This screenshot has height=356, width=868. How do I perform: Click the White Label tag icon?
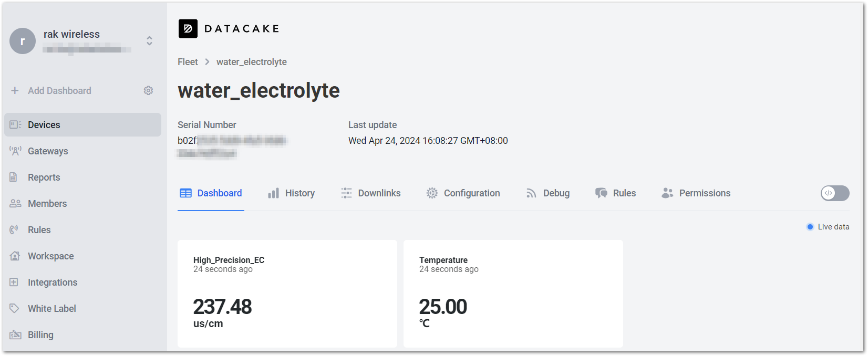point(14,309)
